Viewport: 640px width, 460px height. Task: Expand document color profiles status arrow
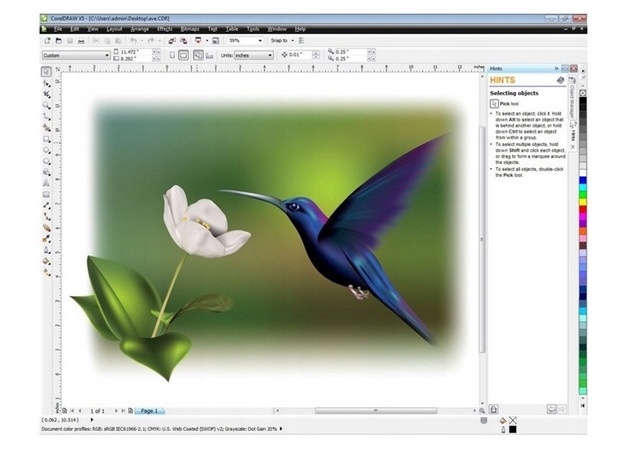pyautogui.click(x=281, y=429)
